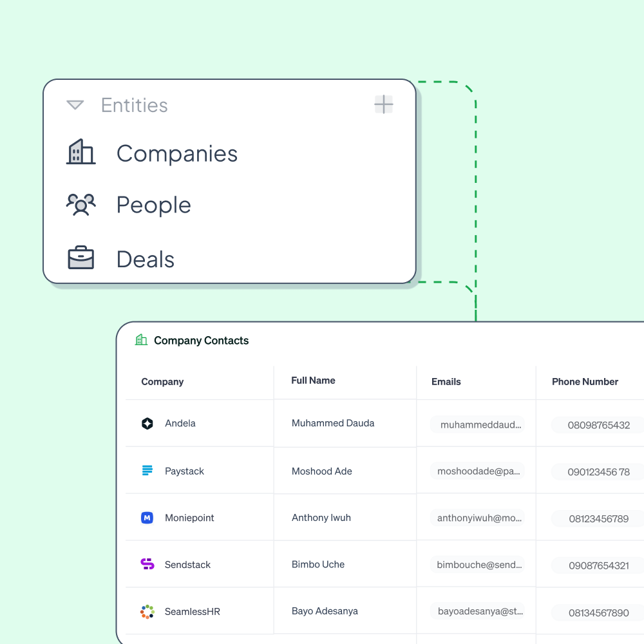644x644 pixels.
Task: Sort by the Full Name column header
Action: tap(313, 381)
